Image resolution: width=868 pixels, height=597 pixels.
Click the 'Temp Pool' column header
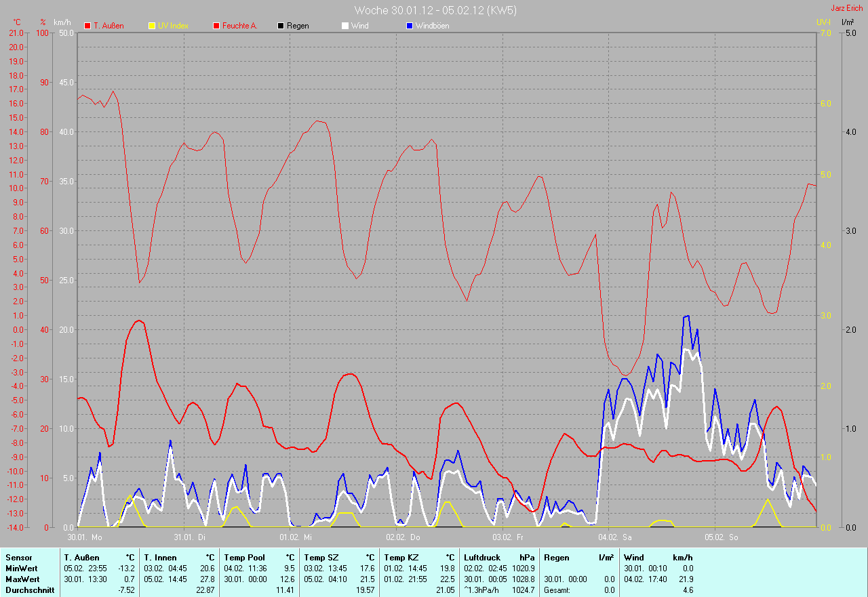[243, 557]
